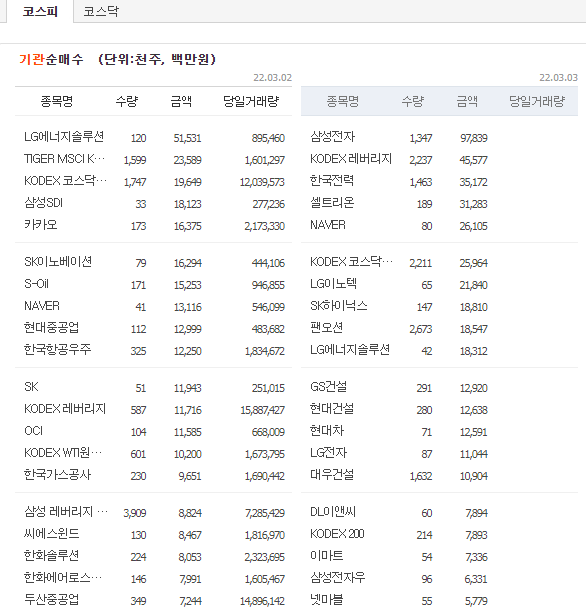The width and height of the screenshot is (586, 616).
Task: Select the 3,909 quantity cell
Action: (x=135, y=513)
